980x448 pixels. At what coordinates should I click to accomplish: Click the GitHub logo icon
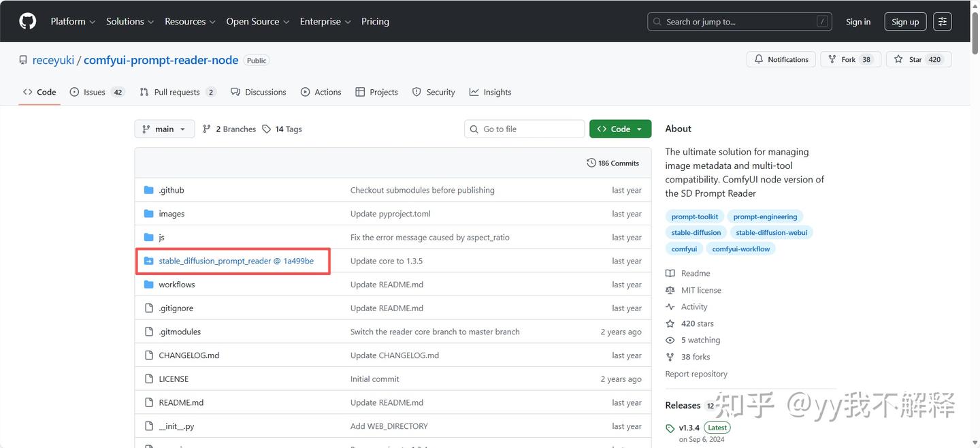pyautogui.click(x=27, y=21)
